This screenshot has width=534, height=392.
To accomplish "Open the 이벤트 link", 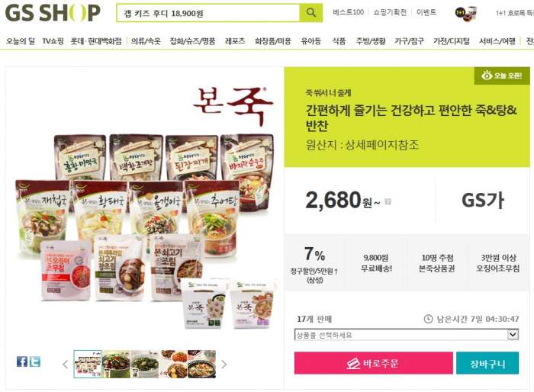I will coord(426,12).
